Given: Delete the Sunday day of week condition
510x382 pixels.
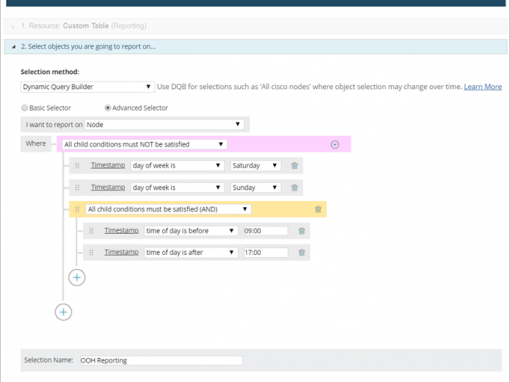Looking at the screenshot, I should click(294, 188).
